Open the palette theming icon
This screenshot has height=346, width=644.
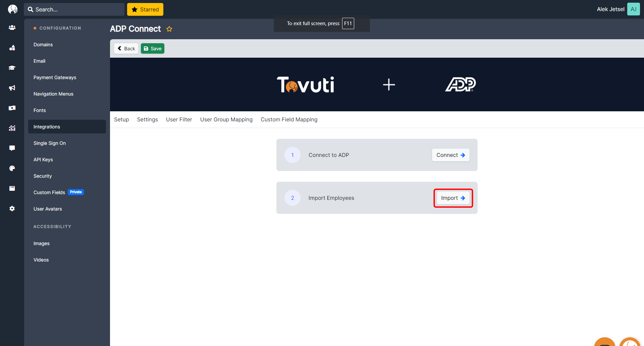click(x=12, y=168)
